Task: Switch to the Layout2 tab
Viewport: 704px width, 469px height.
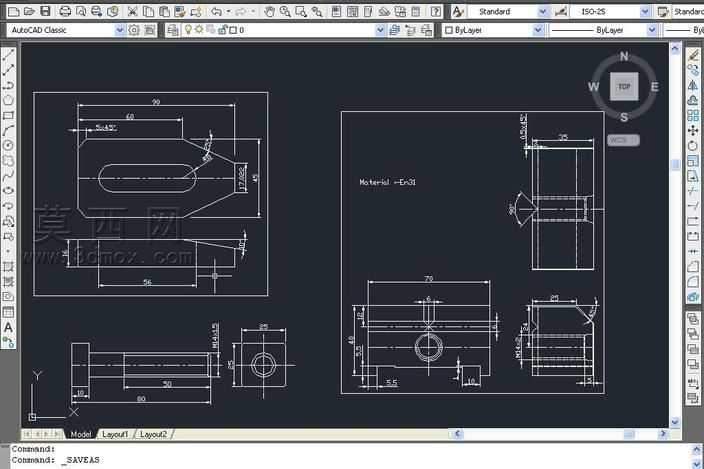Action: point(153,434)
